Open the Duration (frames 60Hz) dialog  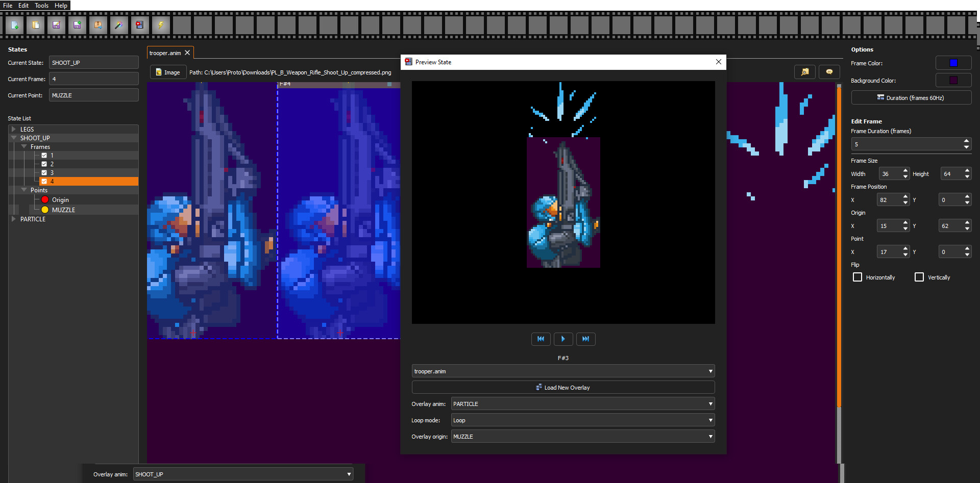(911, 97)
